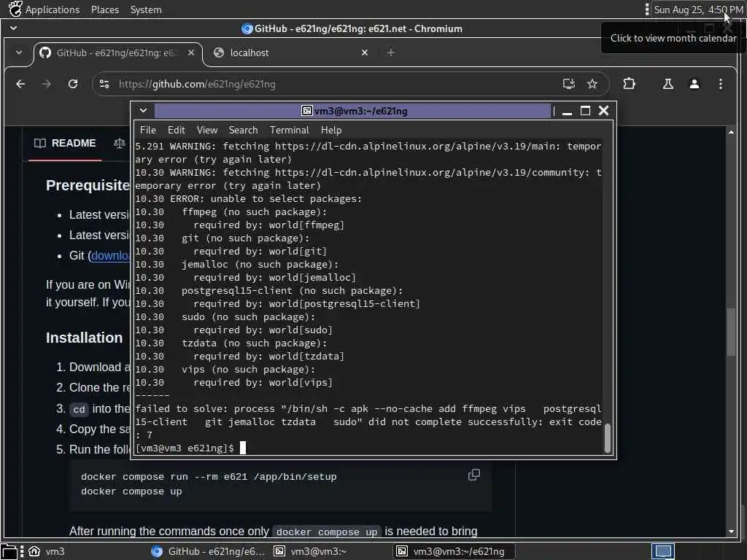Open System menu in top panel
This screenshot has width=747, height=560.
[146, 9]
